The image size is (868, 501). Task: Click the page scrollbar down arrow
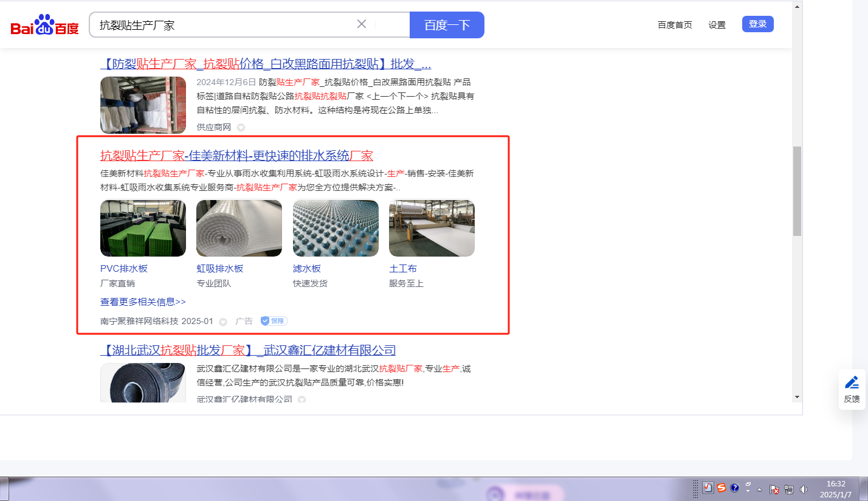click(797, 397)
